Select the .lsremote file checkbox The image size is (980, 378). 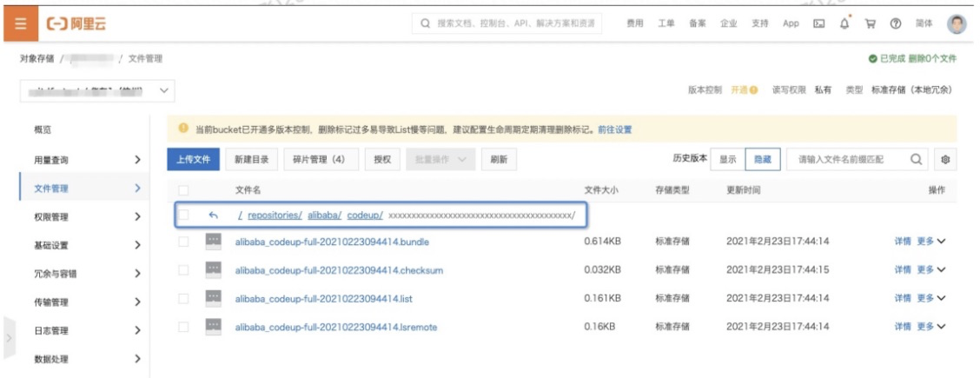point(183,327)
